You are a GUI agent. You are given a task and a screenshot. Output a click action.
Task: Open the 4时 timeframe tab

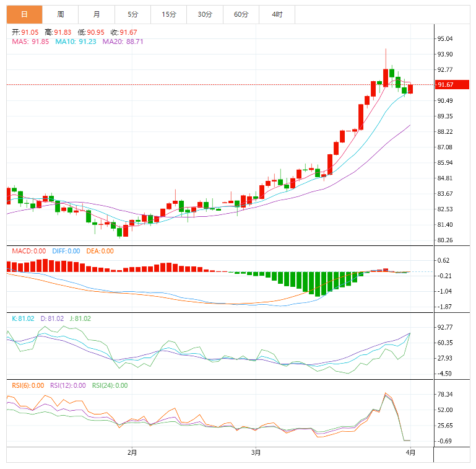click(277, 14)
